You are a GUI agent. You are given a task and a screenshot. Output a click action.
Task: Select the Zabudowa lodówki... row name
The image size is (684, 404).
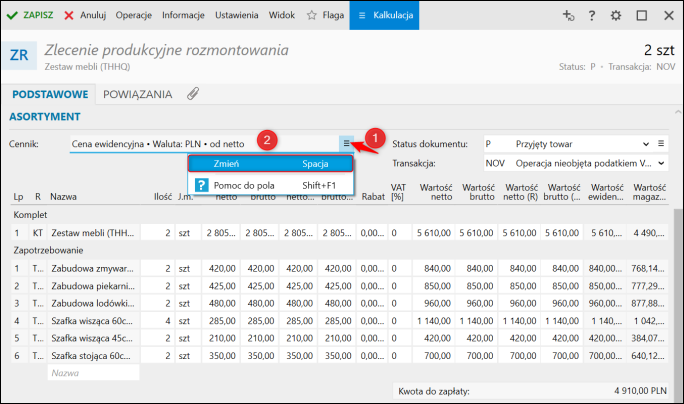pos(93,303)
